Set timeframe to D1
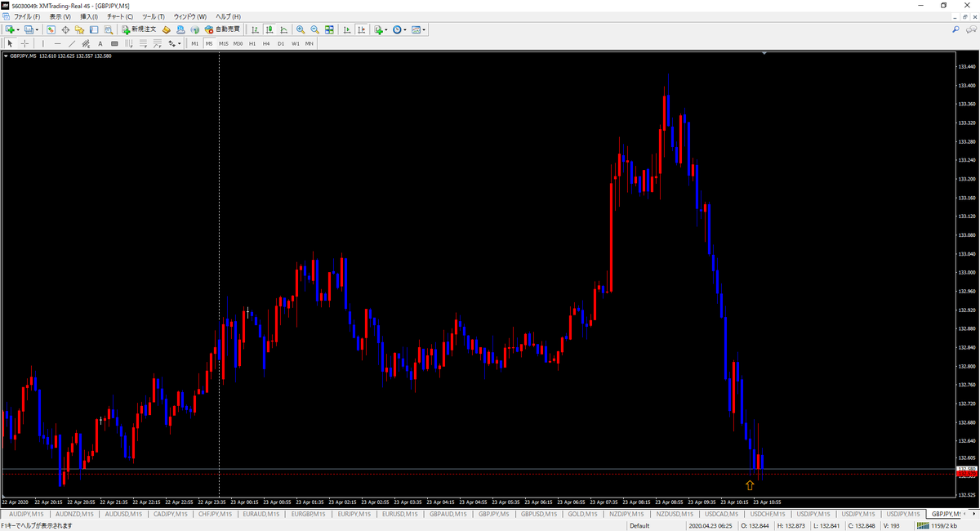 pyautogui.click(x=281, y=43)
